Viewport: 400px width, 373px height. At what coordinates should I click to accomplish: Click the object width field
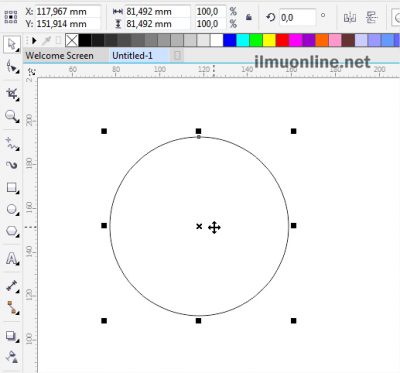157,11
